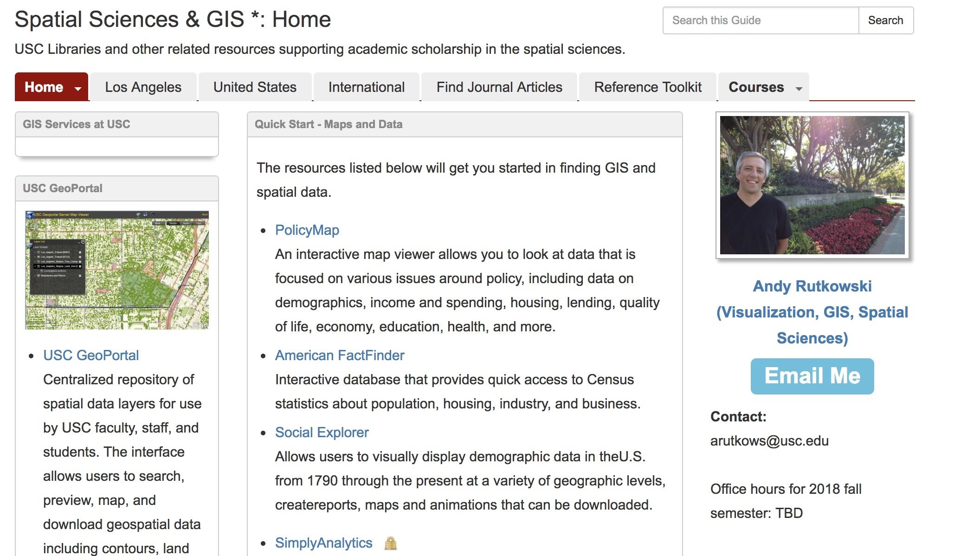Switch to the United States tab
Viewport: 980px width, 556px height.
click(255, 87)
